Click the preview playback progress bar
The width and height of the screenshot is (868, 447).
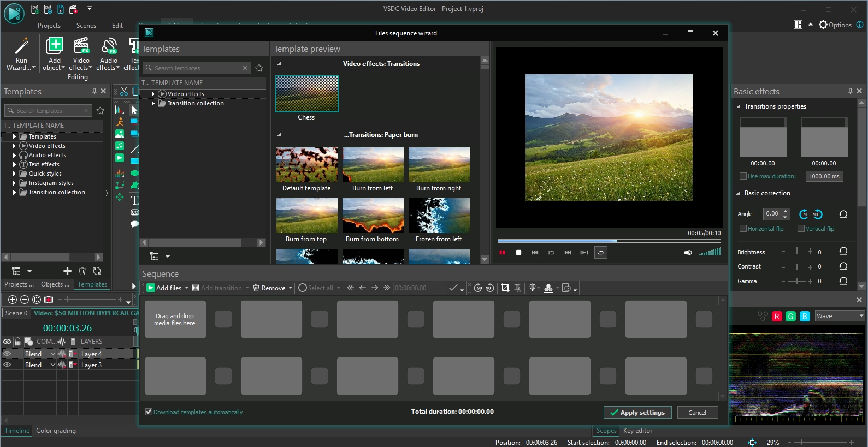(609, 241)
